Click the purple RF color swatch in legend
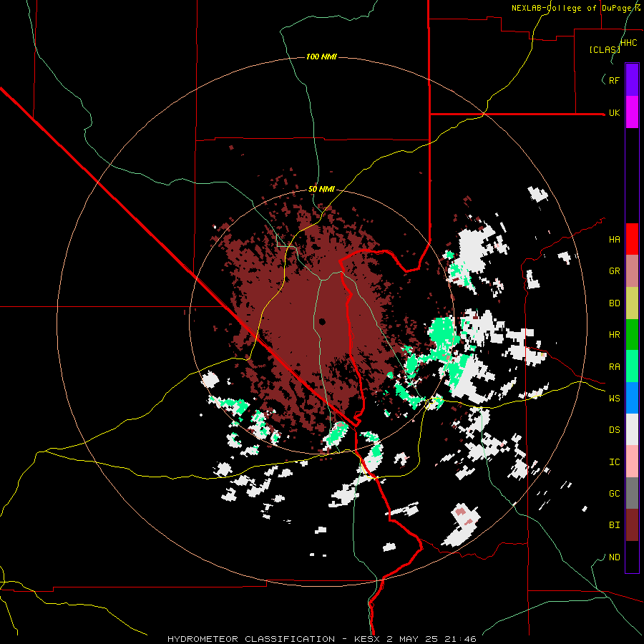644x644 pixels. 632,79
